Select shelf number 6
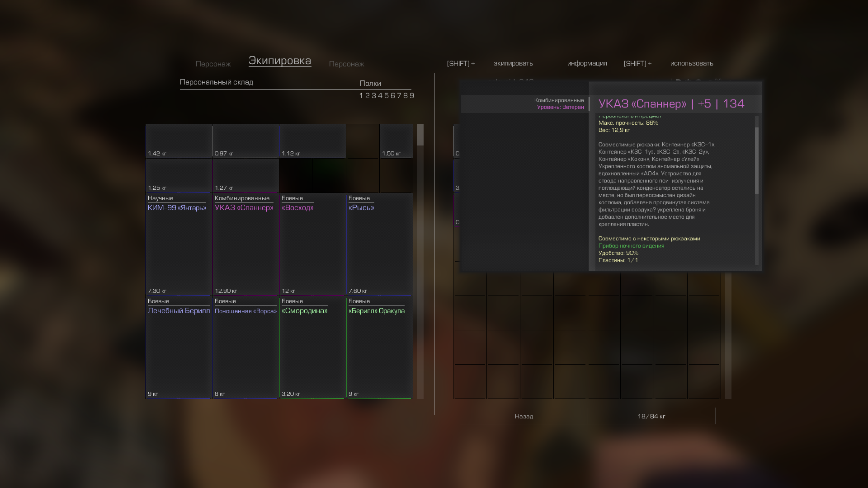Screen dimensions: 868x488 (x=393, y=96)
